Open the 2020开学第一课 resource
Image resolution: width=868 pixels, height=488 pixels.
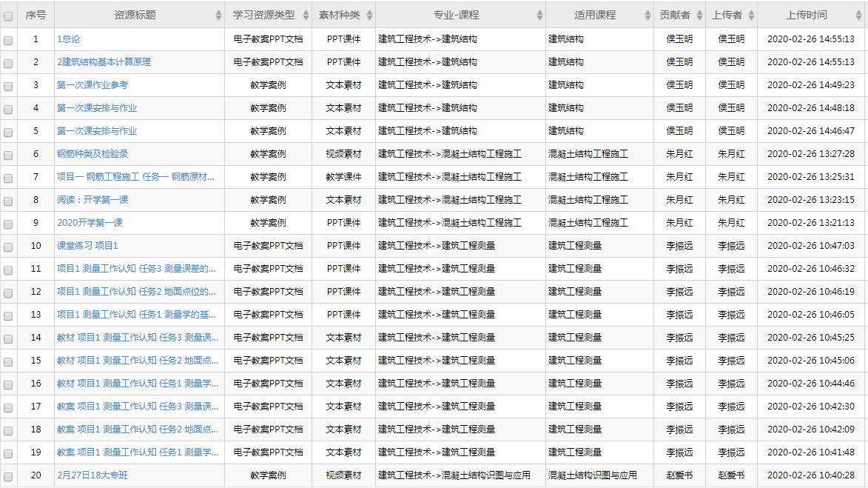90,223
